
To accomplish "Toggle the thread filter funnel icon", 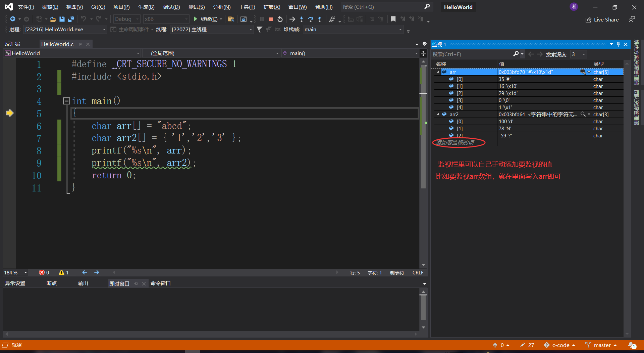I will [x=259, y=30].
